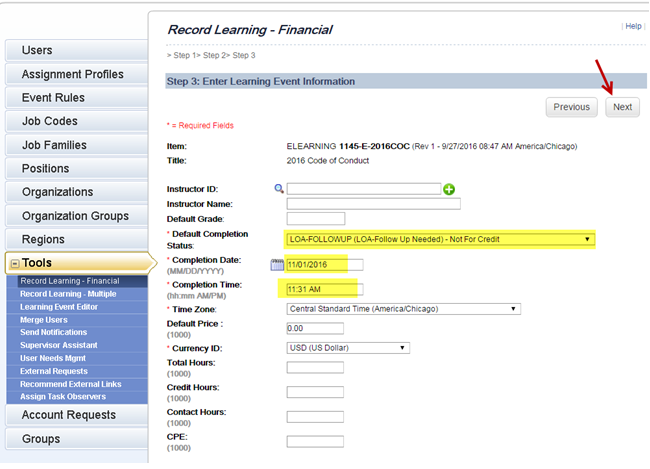650x469 pixels.
Task: Select Record Learning - Financial tool
Action: (70, 281)
